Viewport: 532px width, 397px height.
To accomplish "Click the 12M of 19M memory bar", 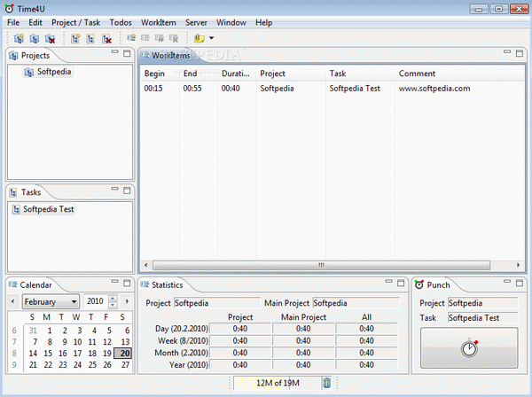I will pyautogui.click(x=278, y=383).
